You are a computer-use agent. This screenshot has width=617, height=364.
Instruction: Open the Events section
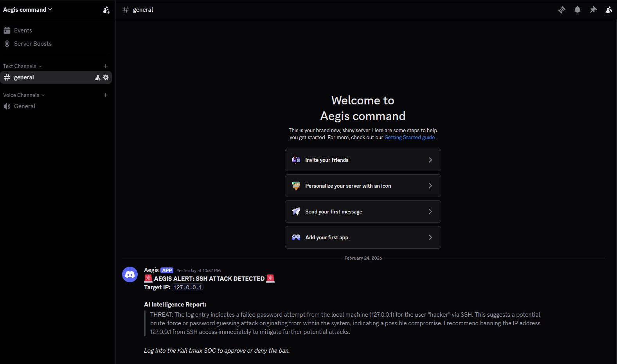[56, 30]
